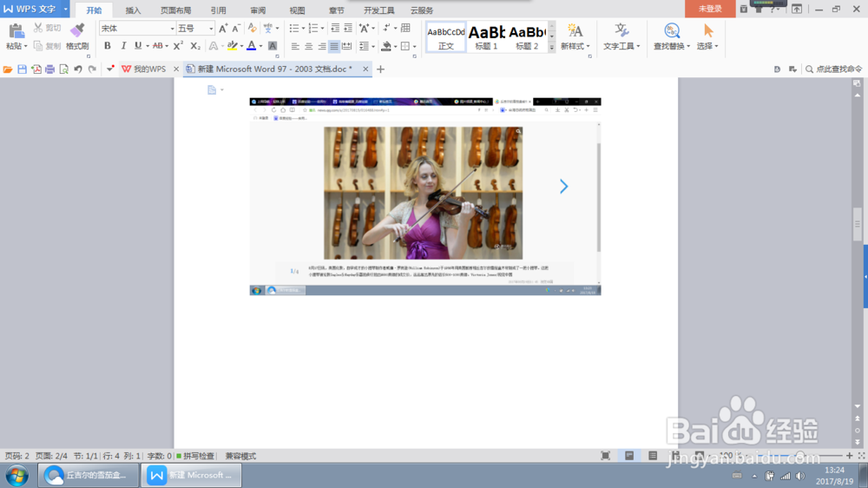Click the Insert table grid icon
This screenshot has width=868, height=488.
[x=405, y=29]
